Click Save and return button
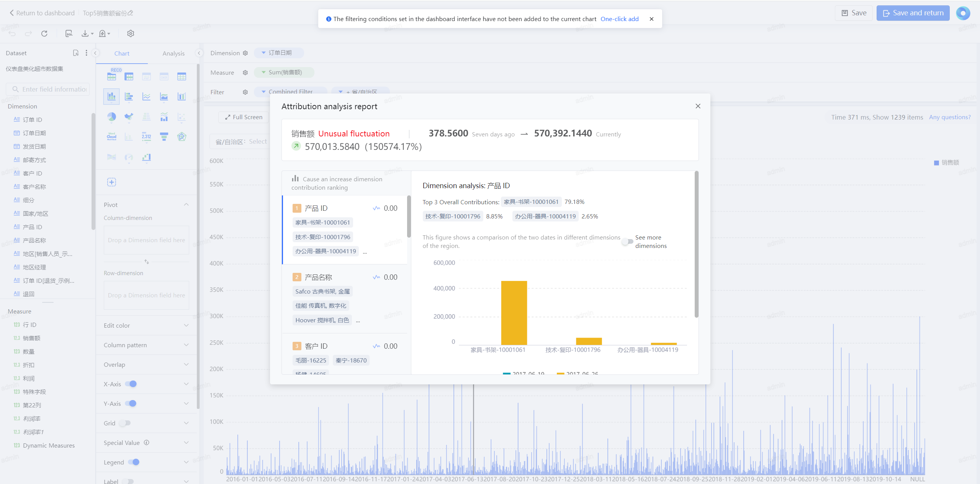980x484 pixels. [x=913, y=13]
